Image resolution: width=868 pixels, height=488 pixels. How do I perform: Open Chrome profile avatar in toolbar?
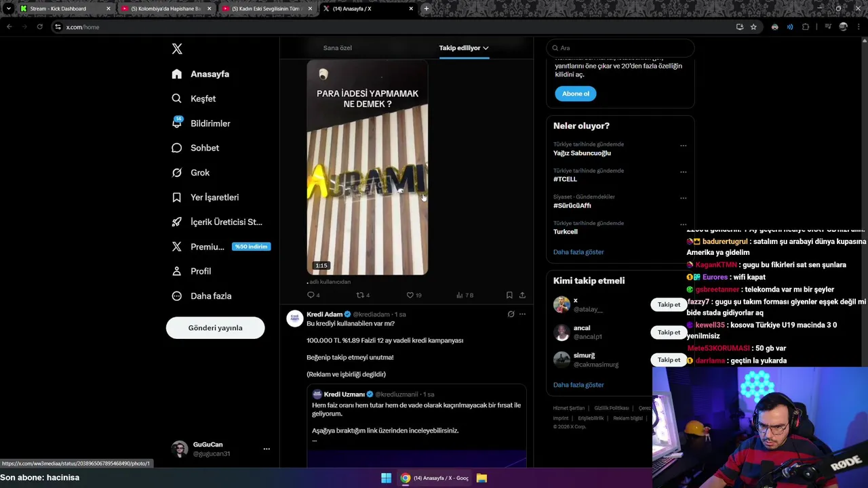coord(843,27)
